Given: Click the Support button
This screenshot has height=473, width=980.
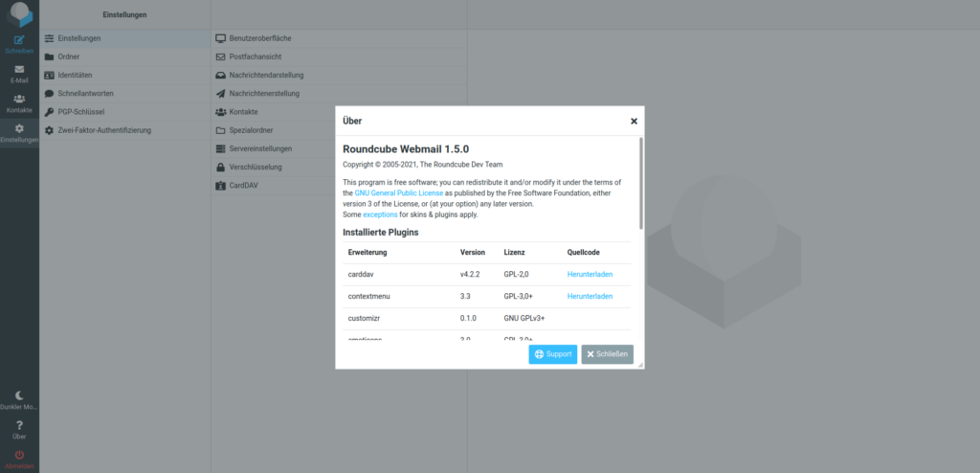Looking at the screenshot, I should point(553,354).
